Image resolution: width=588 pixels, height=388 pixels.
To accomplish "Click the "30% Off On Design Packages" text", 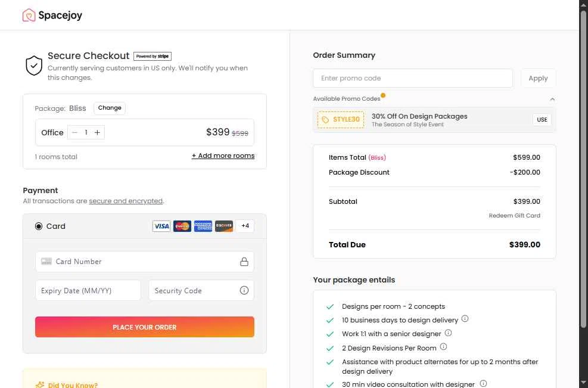I will coord(419,116).
